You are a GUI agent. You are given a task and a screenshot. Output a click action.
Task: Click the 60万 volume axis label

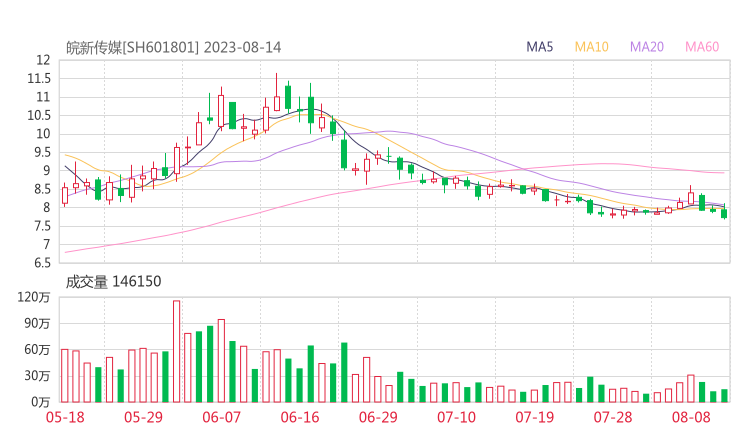(37, 350)
